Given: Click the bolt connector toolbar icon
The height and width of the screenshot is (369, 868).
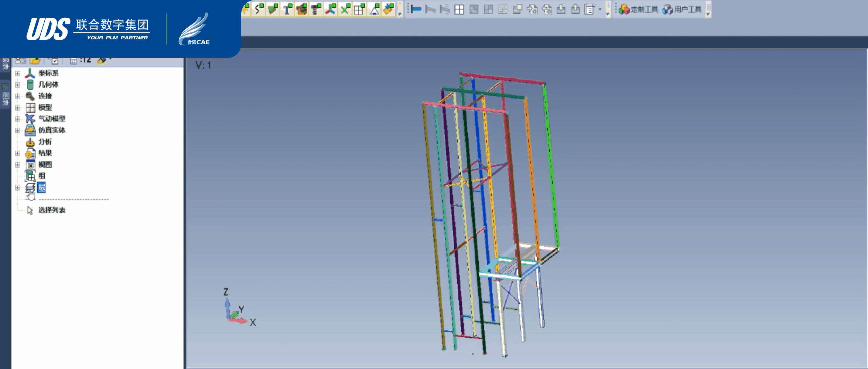Looking at the screenshot, I should (x=316, y=9).
